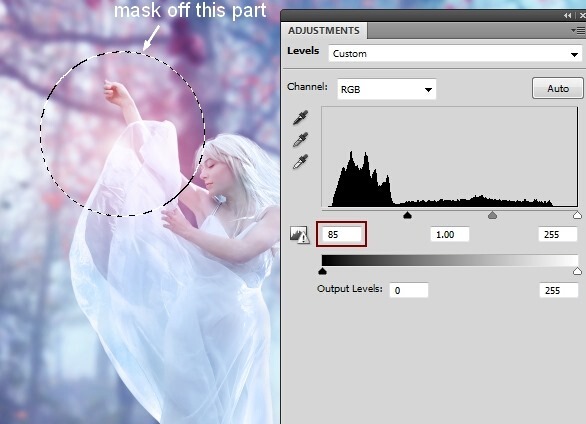
Task: Click the input shadow slider handle
Action: (407, 215)
